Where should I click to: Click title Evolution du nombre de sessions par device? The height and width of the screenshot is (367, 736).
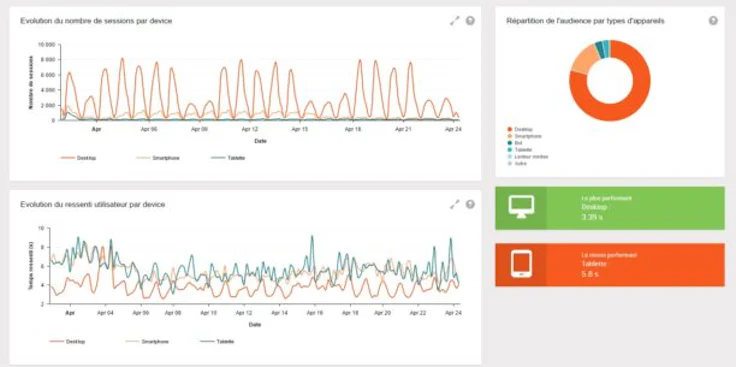pos(96,21)
